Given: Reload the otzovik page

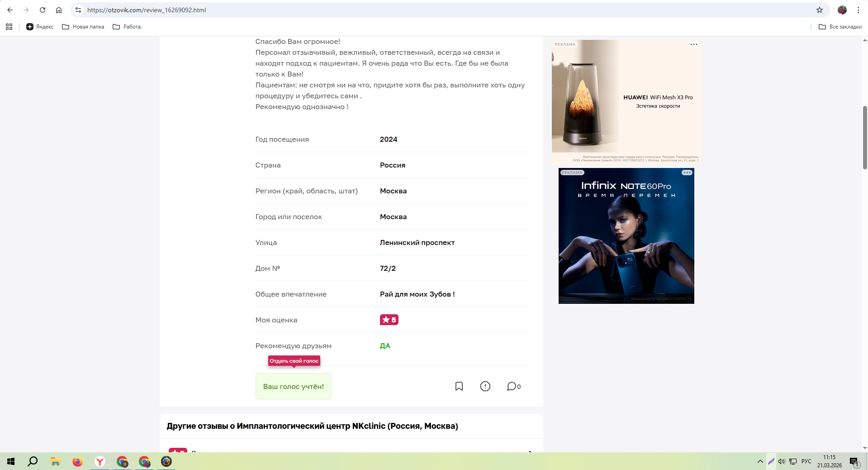Looking at the screenshot, I should click(x=43, y=10).
